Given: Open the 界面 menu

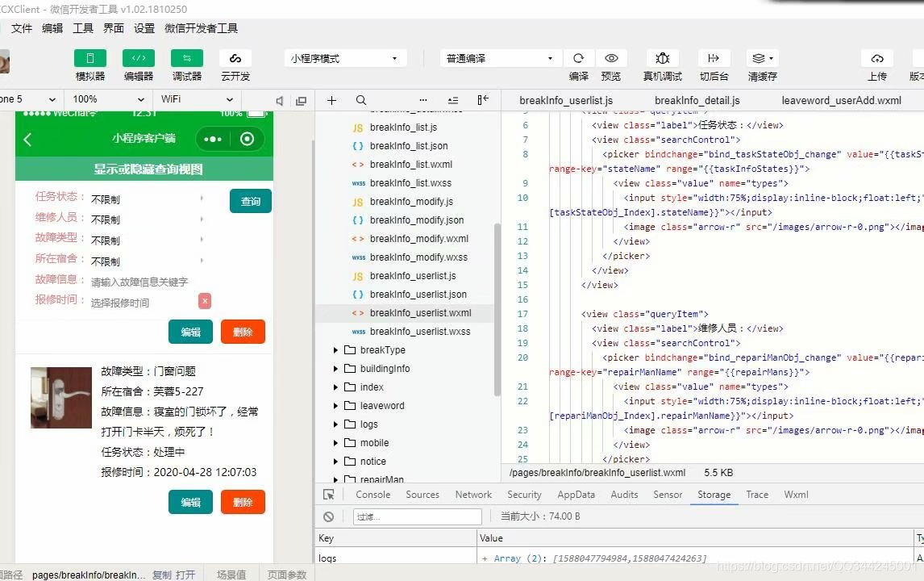Looking at the screenshot, I should click(x=114, y=28).
